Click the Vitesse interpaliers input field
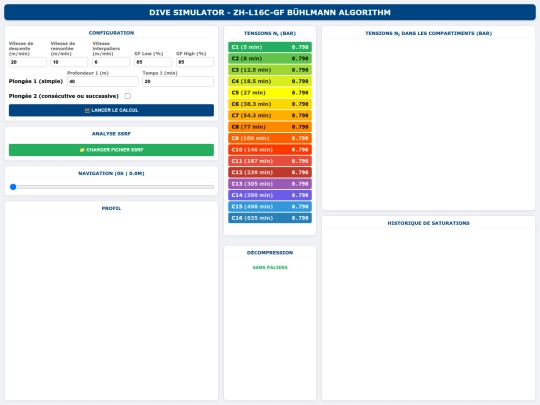The image size is (540, 405). (x=111, y=62)
